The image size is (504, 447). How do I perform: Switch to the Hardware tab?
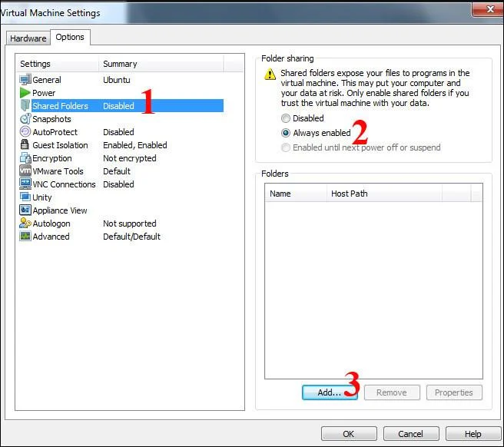click(x=28, y=38)
